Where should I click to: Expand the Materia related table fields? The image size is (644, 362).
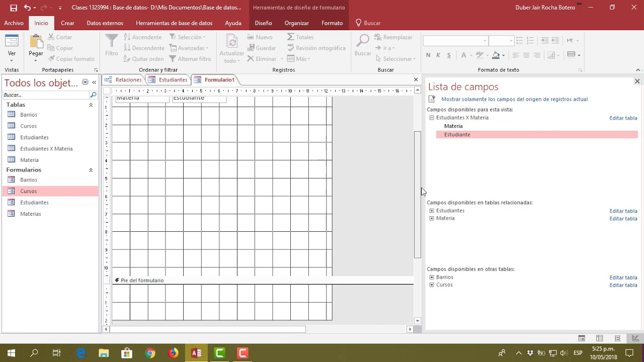pyautogui.click(x=432, y=218)
